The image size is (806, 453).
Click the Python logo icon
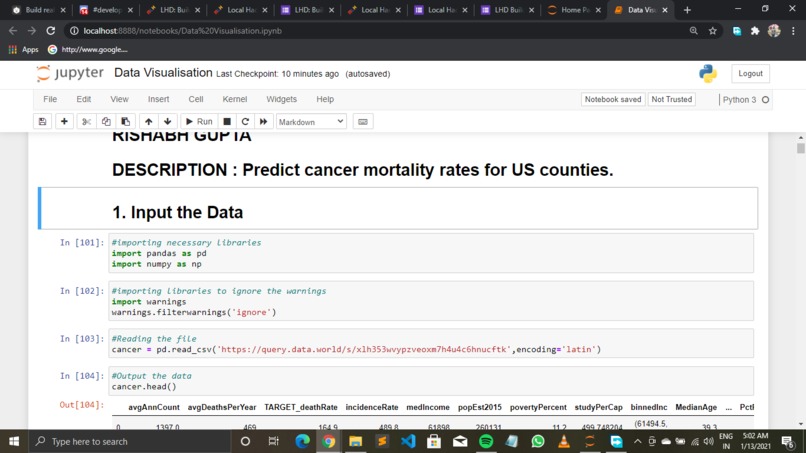tap(708, 74)
